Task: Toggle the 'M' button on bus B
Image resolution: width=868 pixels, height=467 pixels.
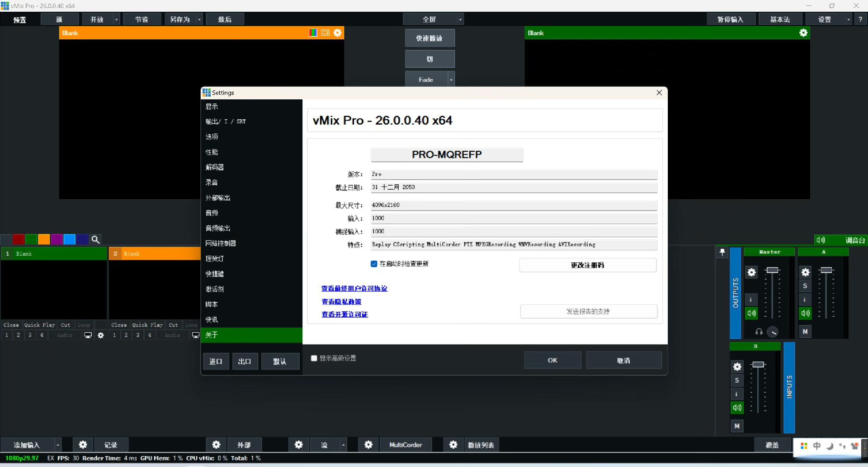Action: (737, 426)
